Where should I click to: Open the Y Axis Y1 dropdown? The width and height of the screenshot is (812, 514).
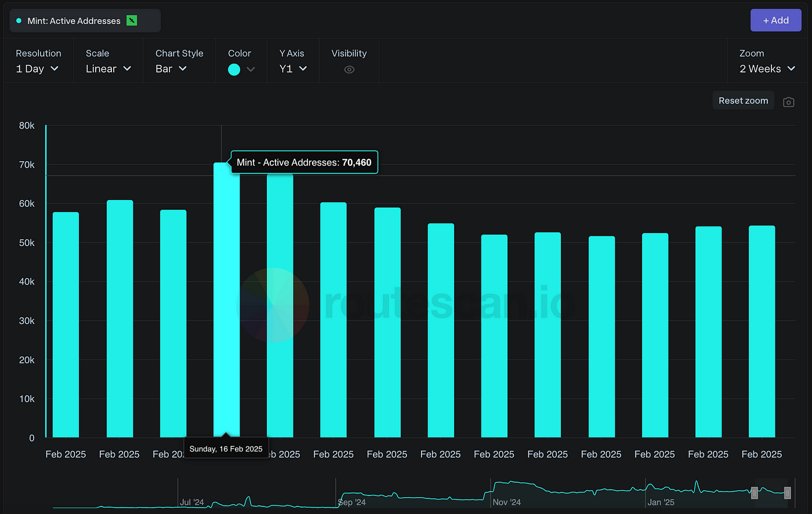point(293,69)
